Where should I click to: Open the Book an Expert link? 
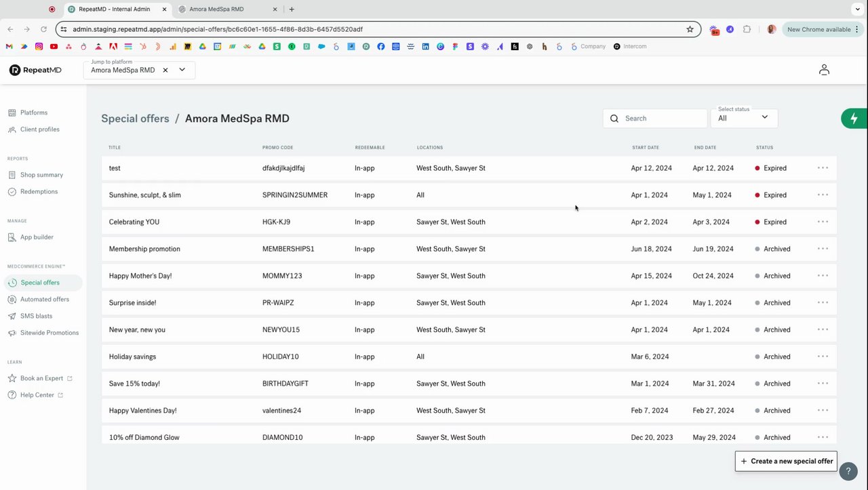pos(40,378)
